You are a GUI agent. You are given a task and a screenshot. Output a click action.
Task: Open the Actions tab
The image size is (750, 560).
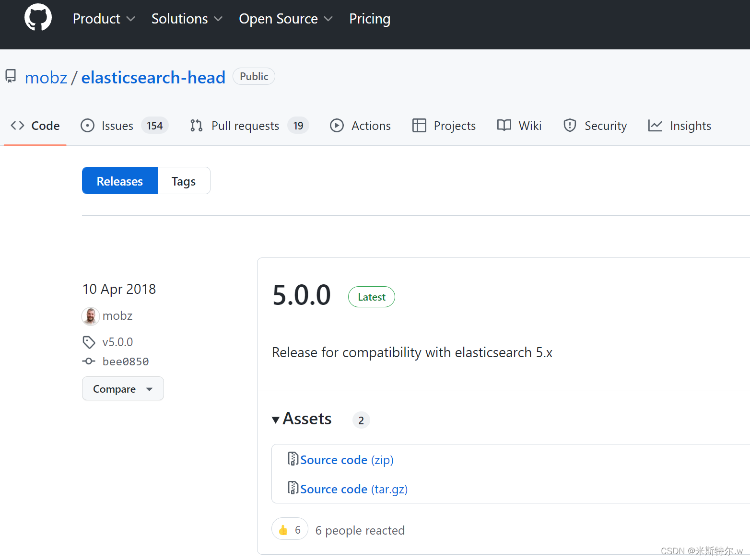pos(361,126)
